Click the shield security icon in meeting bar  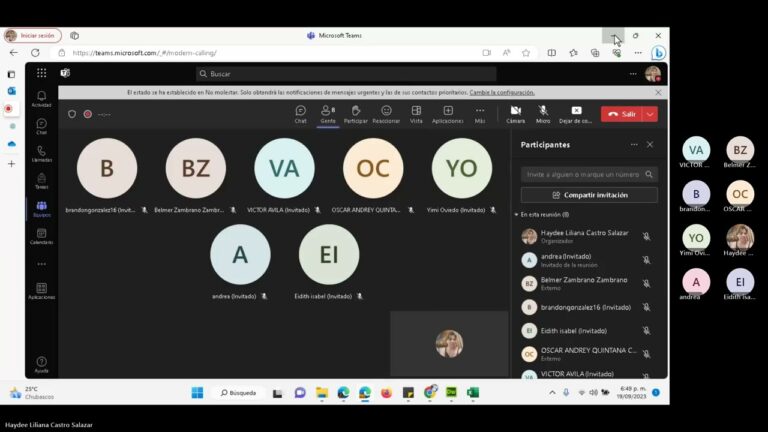pos(72,114)
